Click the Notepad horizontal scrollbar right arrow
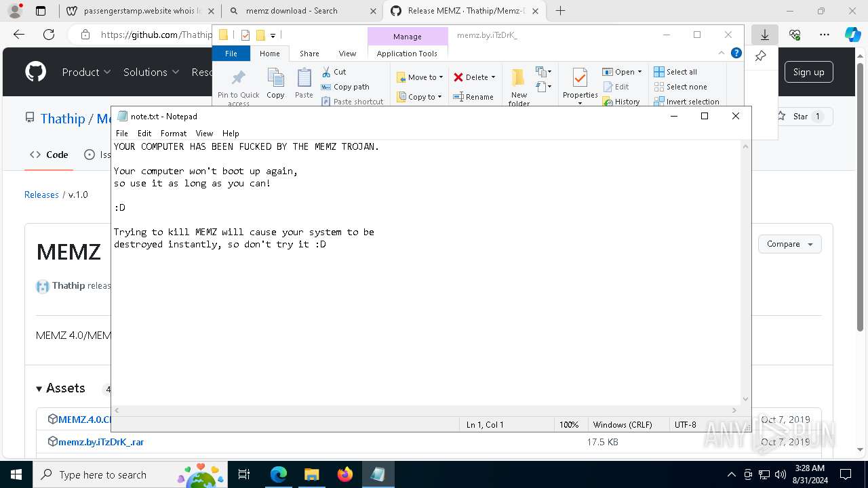 click(734, 410)
